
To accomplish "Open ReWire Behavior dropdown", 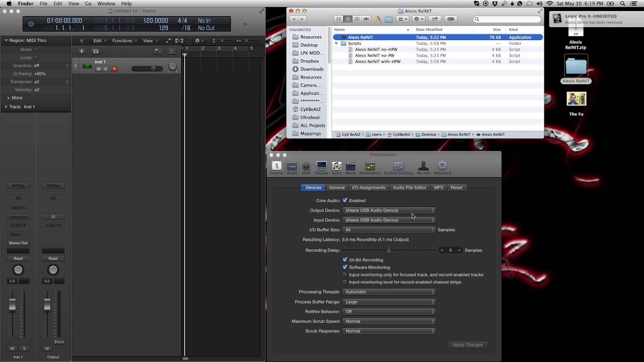I will pos(389,312).
